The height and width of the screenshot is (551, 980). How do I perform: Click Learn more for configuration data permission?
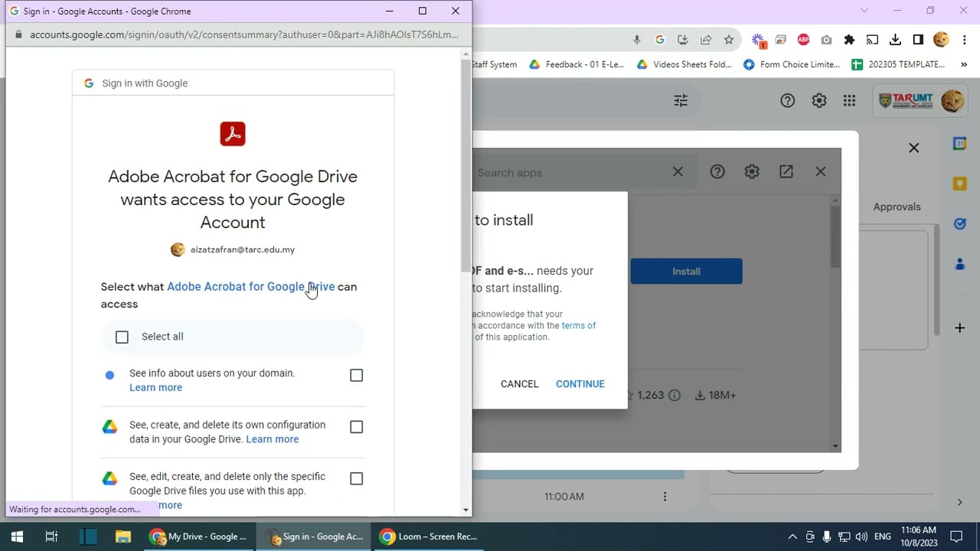273,439
